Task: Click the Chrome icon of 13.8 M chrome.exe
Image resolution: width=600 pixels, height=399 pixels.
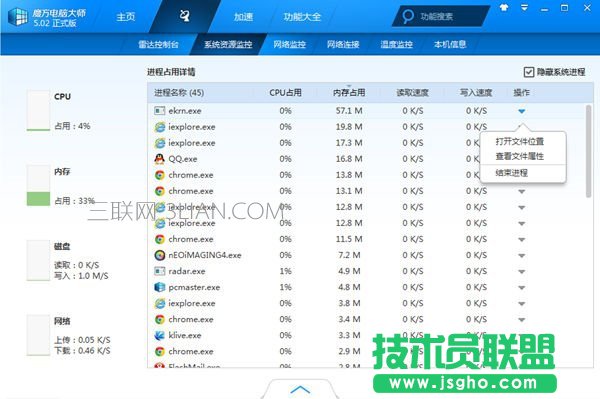Action: coord(160,175)
